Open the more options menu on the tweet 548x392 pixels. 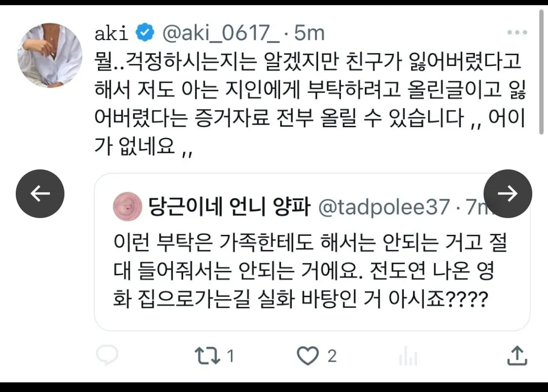pos(516,30)
